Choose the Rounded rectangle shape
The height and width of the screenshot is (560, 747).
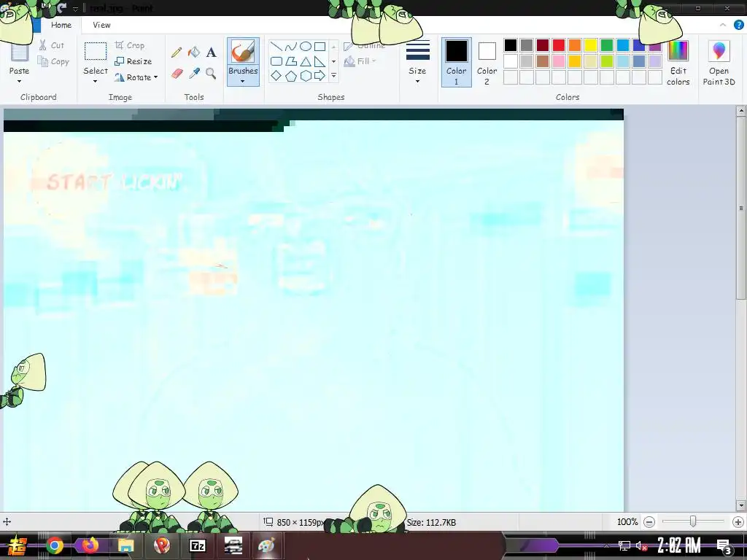pos(276,61)
